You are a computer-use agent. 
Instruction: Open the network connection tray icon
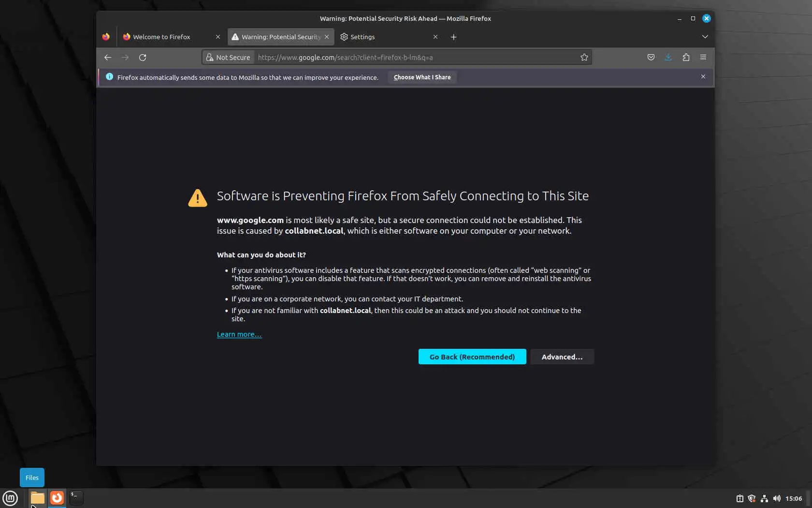click(764, 498)
